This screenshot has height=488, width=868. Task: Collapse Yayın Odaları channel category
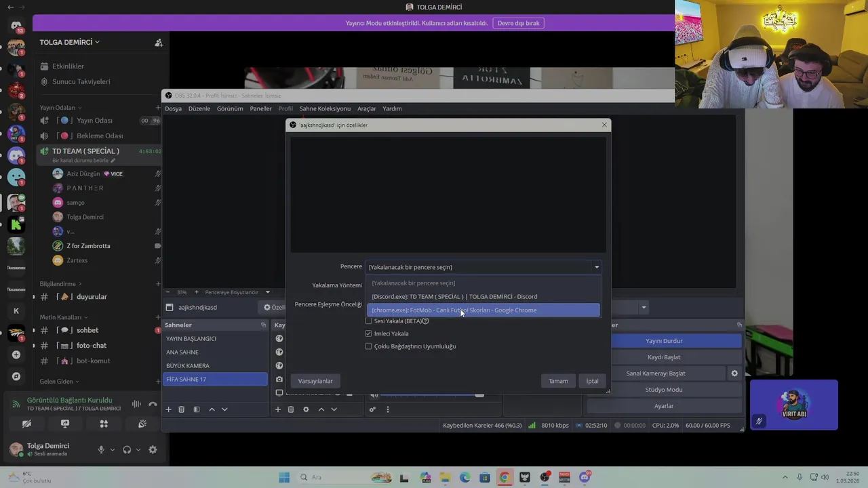pyautogui.click(x=60, y=108)
